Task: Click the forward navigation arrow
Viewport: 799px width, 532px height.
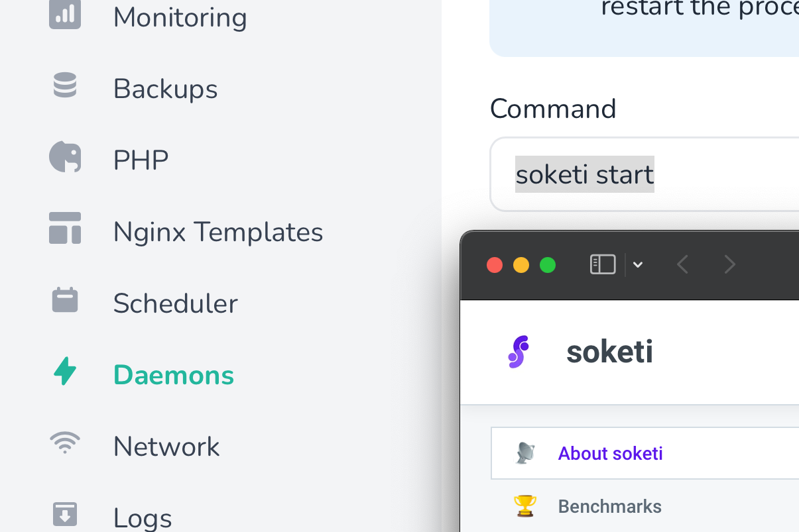Action: (x=729, y=264)
